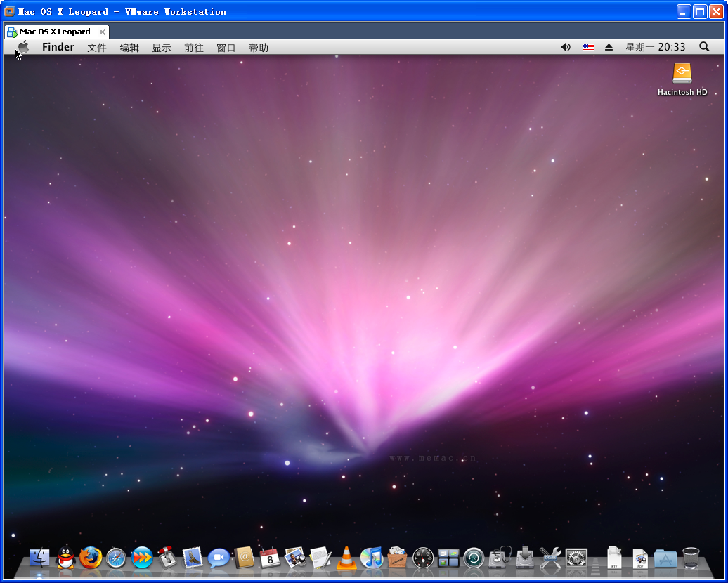
Task: Launch the QQ penguin app in the dock
Action: (65, 558)
